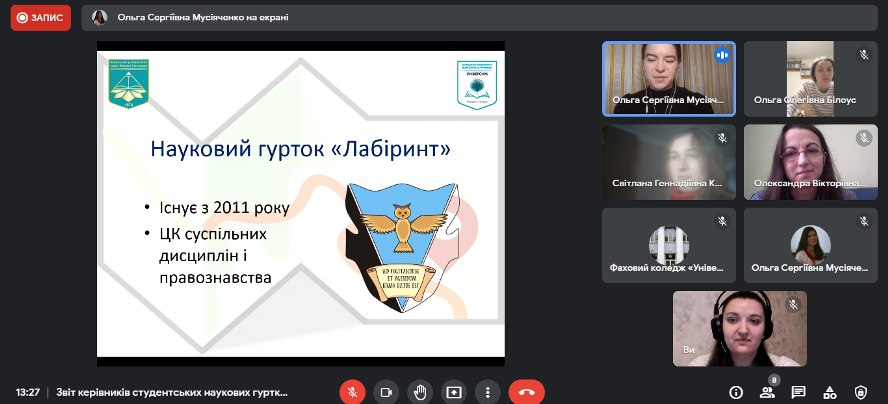Click the speaking indicator on Ольга Сергіївна tile
This screenshot has height=404, width=888.
point(722,55)
